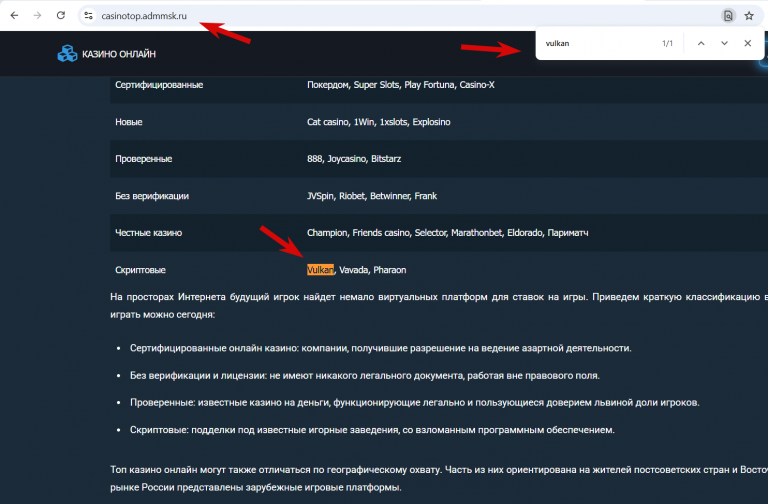Image resolution: width=768 pixels, height=504 pixels.
Task: Jump to next find result
Action: point(724,43)
